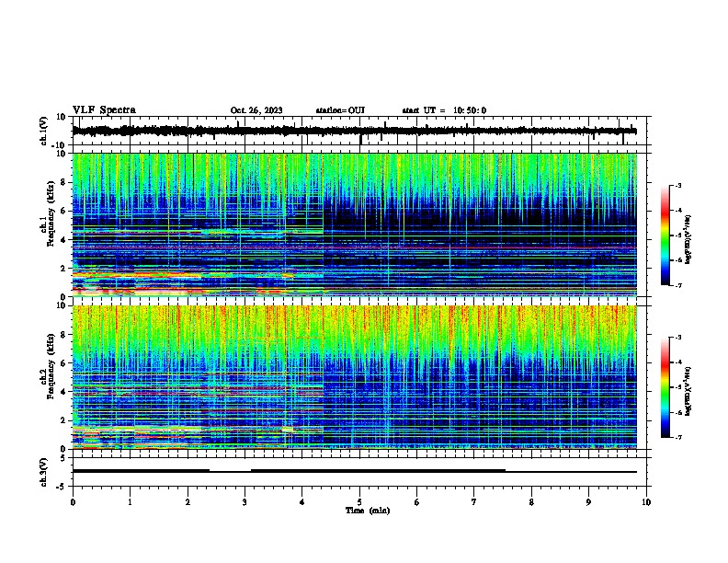Screen dimensions: 728x563
Task: Click the ch.1 spectrogram color bar
Action: pyautogui.click(x=665, y=236)
